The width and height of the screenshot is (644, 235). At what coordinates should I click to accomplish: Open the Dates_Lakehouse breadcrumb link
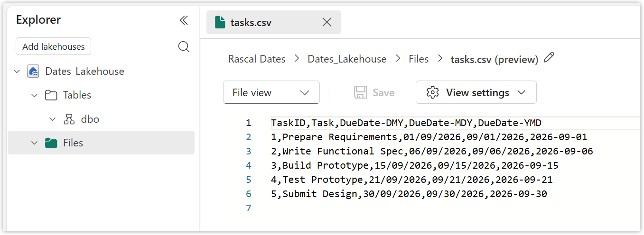347,59
